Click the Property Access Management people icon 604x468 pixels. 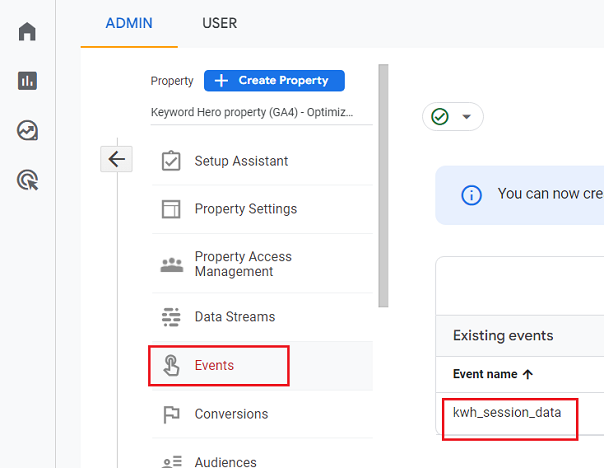point(171,265)
